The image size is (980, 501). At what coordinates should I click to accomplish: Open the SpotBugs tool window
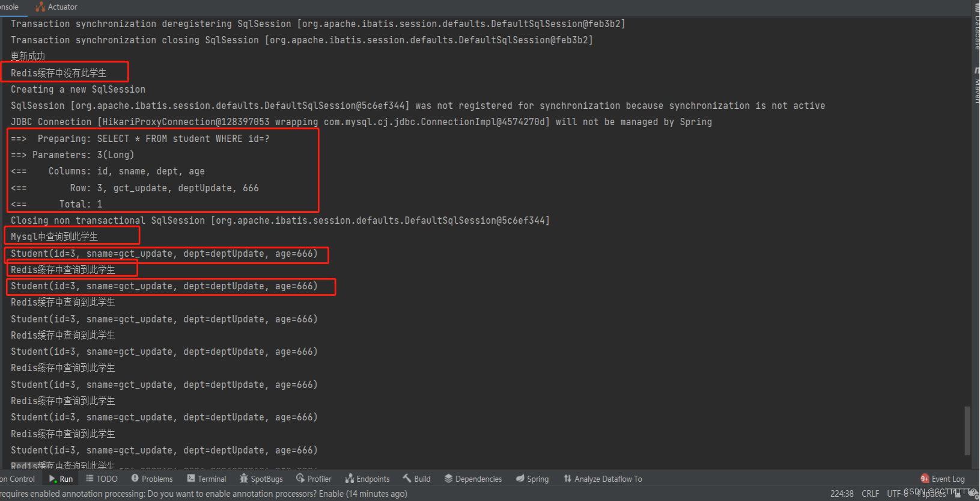point(261,479)
